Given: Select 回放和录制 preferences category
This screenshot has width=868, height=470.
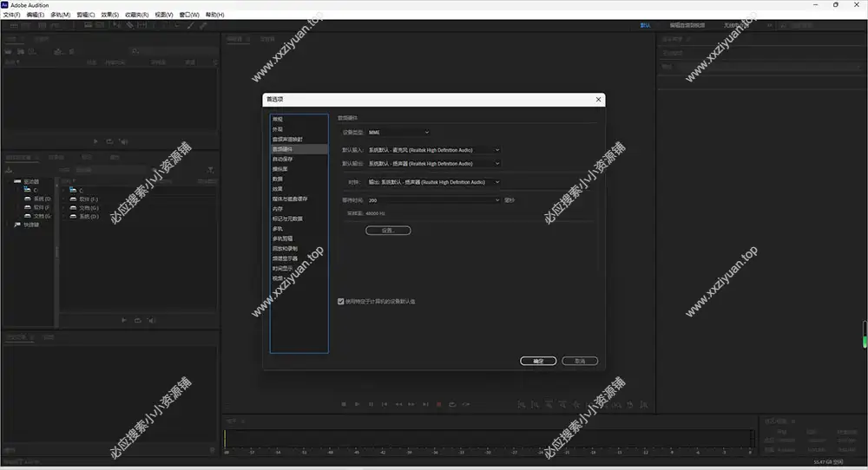Looking at the screenshot, I should coord(285,248).
